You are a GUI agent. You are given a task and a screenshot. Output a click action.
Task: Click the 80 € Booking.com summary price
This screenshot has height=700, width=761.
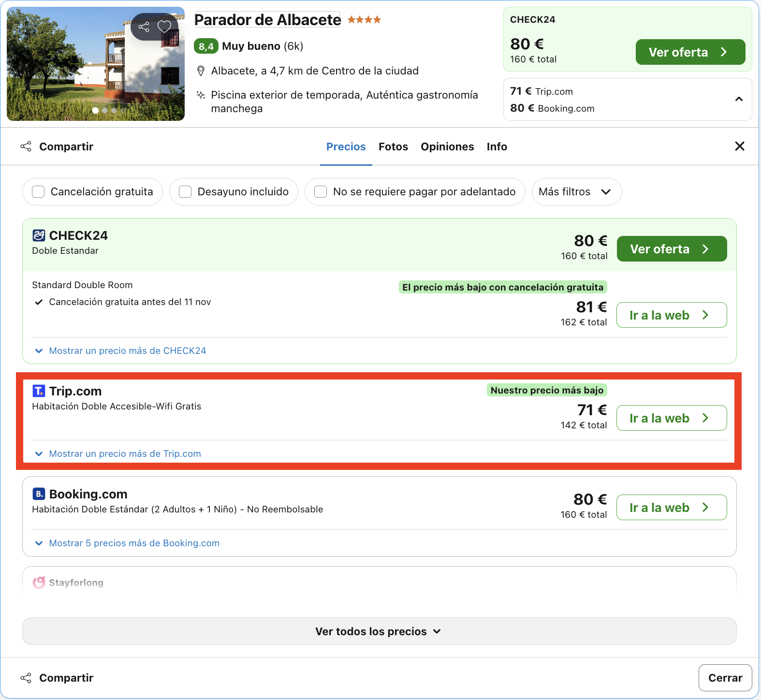552,108
